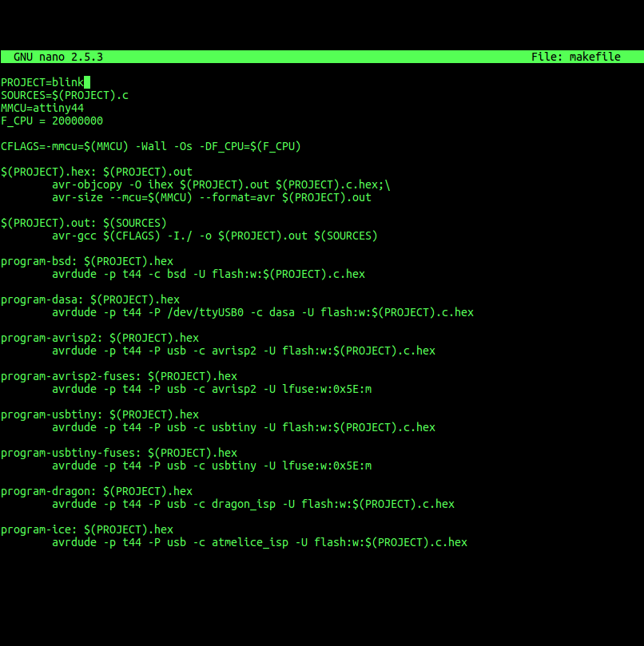
Task: Click the 'program-avrisp2-fuses:' target line
Action: (119, 376)
